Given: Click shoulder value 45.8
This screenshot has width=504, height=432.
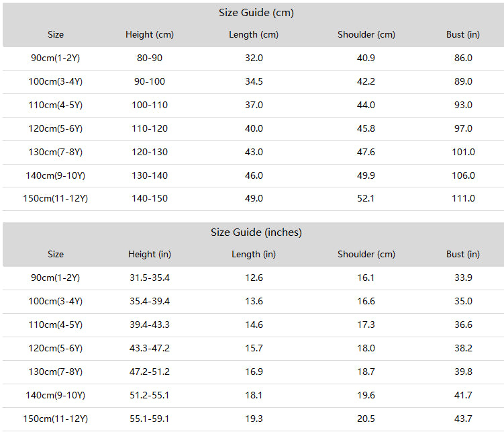Looking at the screenshot, I should coord(366,128).
